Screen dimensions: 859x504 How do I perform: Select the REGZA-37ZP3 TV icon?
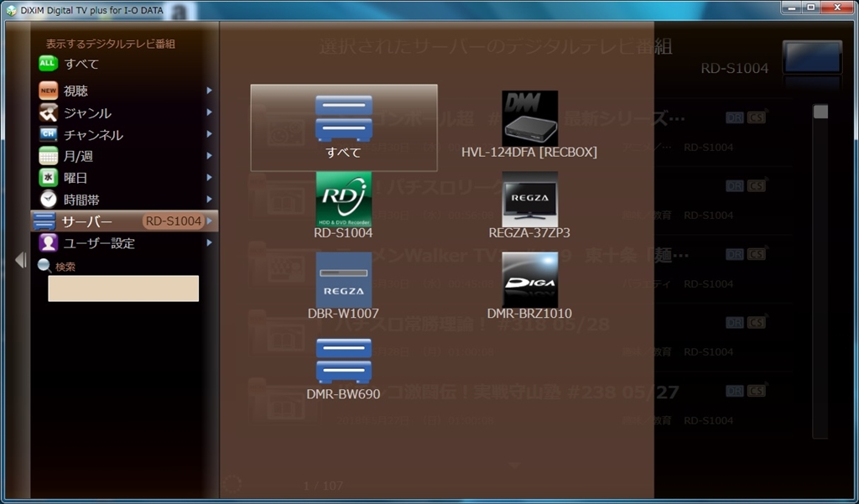point(530,200)
